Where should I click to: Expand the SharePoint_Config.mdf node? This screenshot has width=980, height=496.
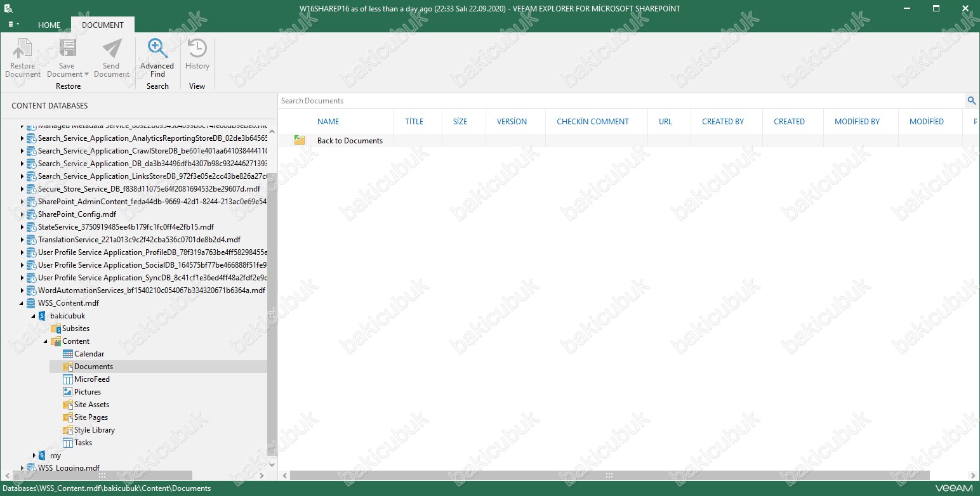tap(22, 214)
